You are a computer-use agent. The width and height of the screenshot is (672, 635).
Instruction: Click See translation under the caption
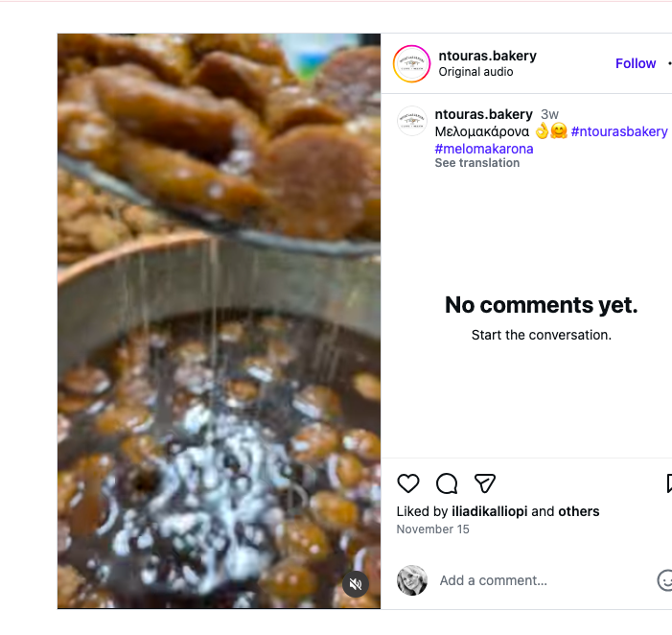[477, 163]
